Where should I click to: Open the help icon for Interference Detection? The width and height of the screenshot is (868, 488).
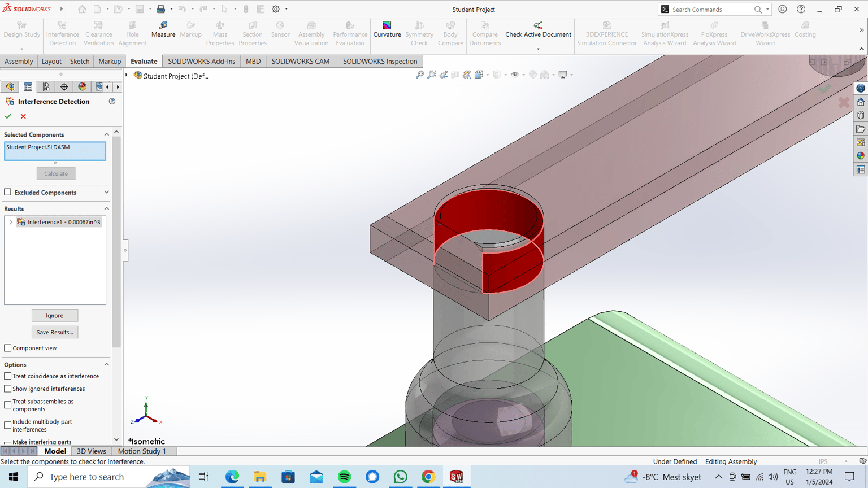pyautogui.click(x=112, y=102)
